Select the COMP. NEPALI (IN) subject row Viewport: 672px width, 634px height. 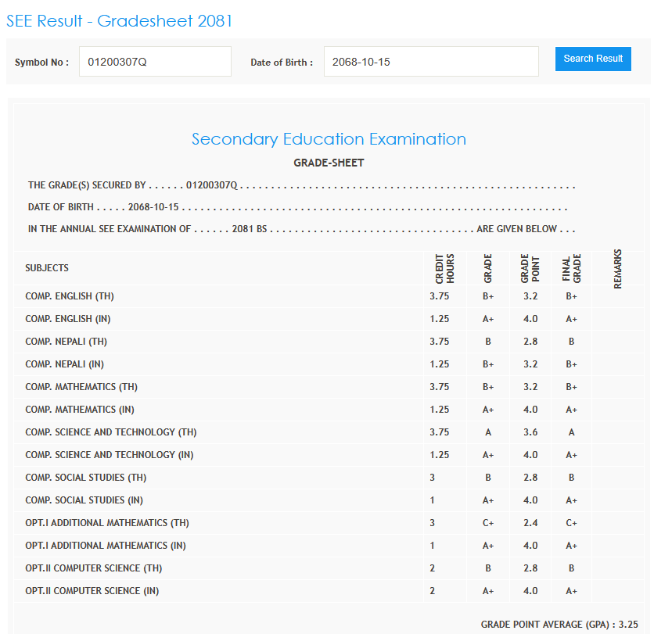(64, 364)
